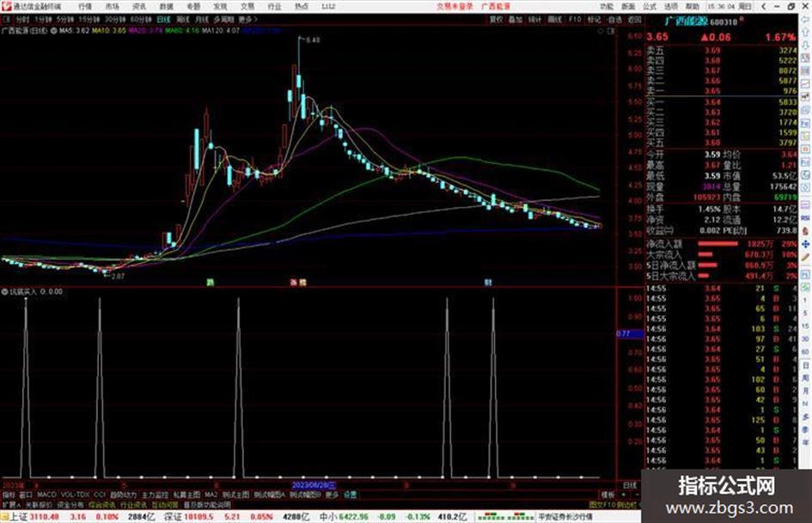
Task: Open the 交易 menu
Action: [x=247, y=6]
